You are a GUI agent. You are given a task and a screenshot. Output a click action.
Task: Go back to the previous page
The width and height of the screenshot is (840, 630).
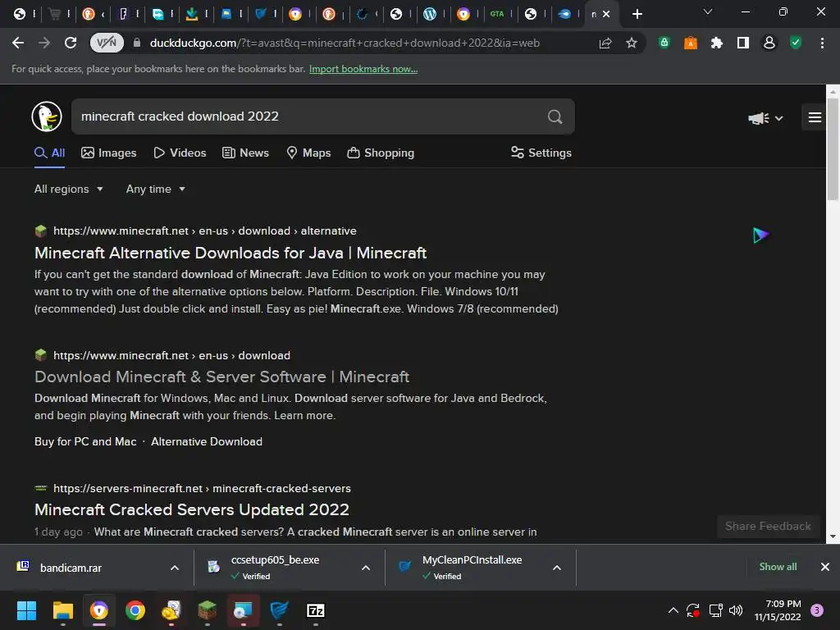click(x=18, y=43)
